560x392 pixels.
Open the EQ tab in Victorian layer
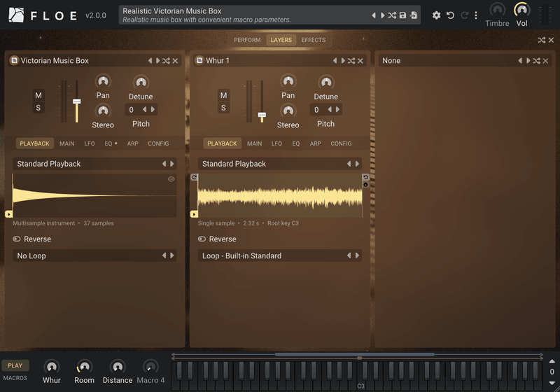click(111, 143)
